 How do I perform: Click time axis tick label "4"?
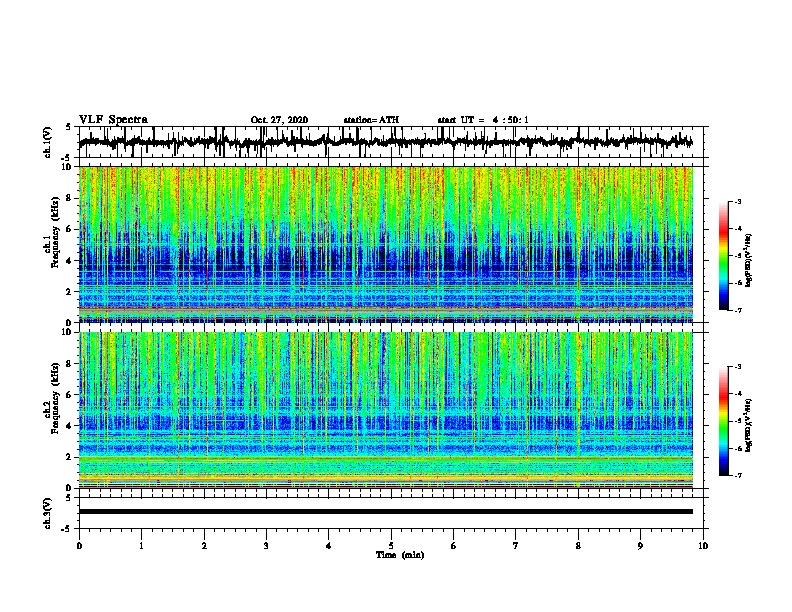pos(329,546)
